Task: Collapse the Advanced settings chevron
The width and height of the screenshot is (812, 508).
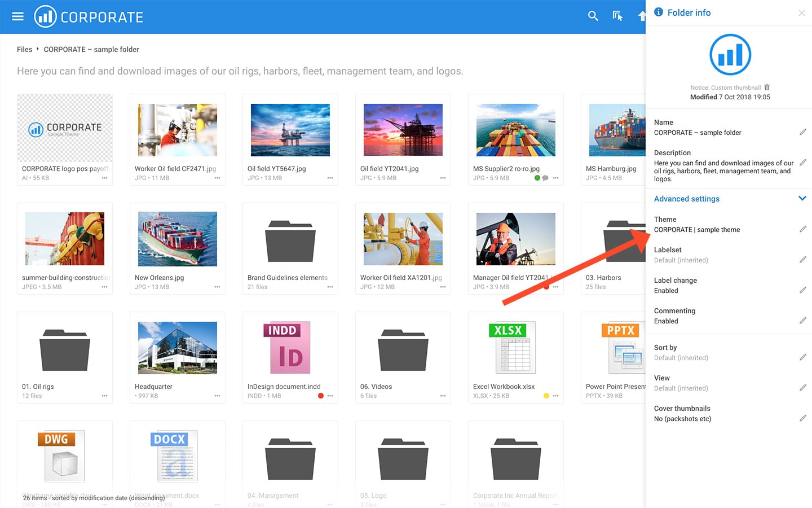Action: point(802,199)
